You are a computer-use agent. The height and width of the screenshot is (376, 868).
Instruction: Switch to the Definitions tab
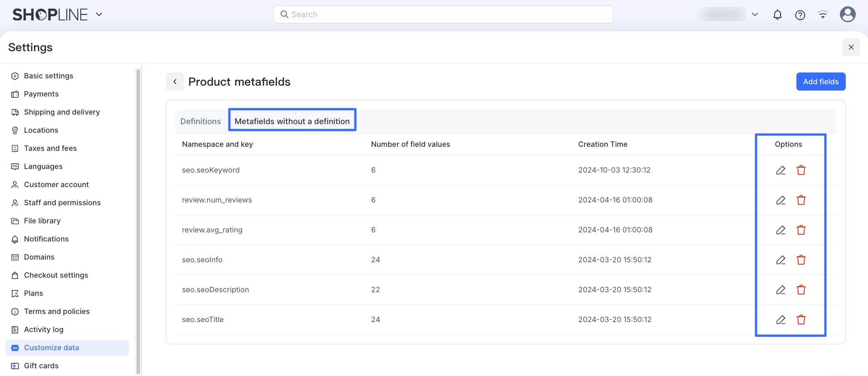click(x=200, y=121)
